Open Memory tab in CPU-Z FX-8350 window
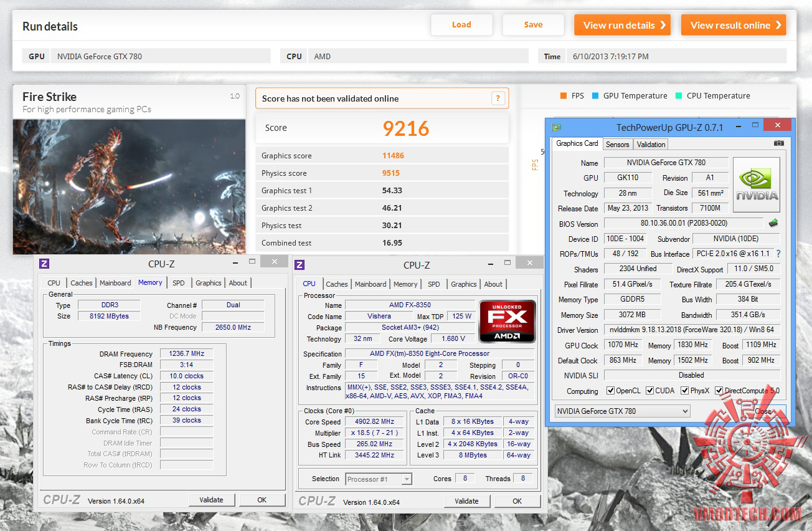This screenshot has height=531, width=812. point(405,284)
